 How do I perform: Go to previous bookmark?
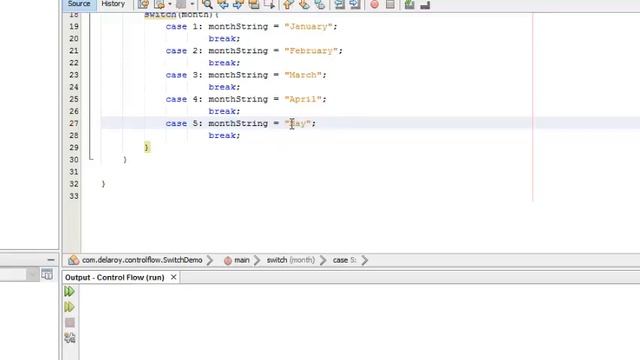pos(289,4)
